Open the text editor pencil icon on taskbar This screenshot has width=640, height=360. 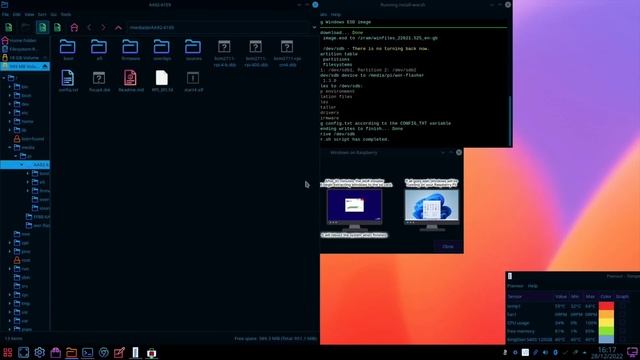pyautogui.click(x=119, y=353)
